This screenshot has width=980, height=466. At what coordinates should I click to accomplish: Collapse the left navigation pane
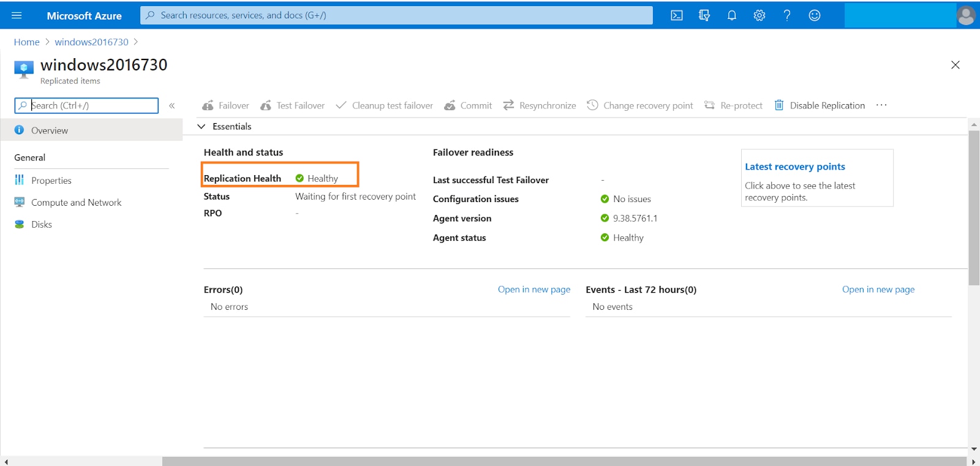(172, 105)
